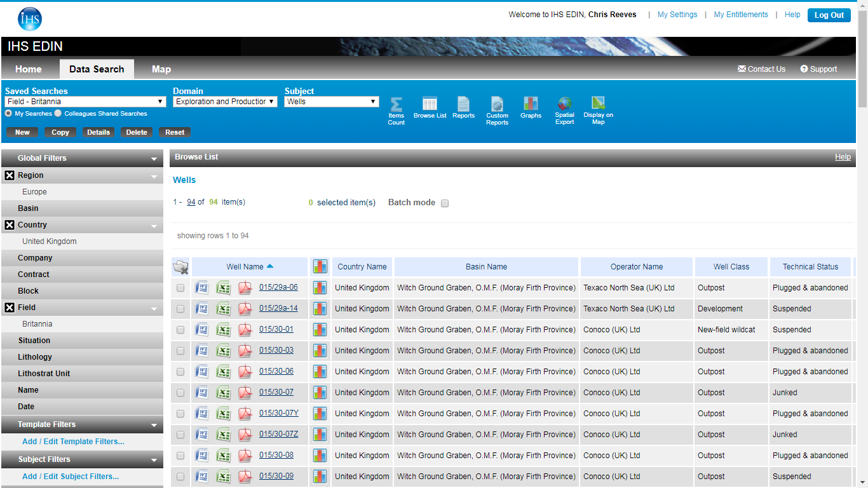The width and height of the screenshot is (868, 488).
Task: Open graph icon for well 015/29a-14
Action: 320,309
